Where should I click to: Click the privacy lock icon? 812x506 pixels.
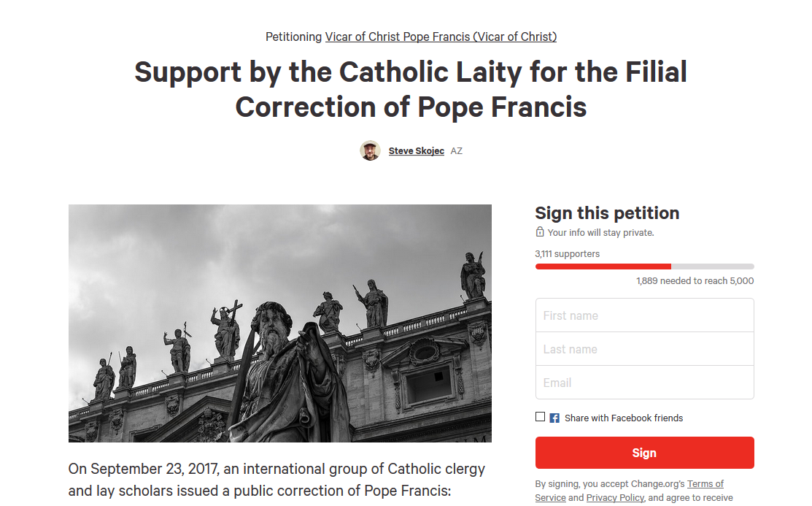click(540, 232)
